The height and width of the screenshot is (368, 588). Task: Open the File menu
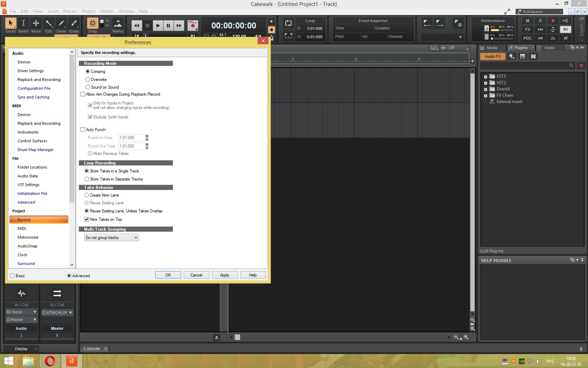click(x=13, y=11)
